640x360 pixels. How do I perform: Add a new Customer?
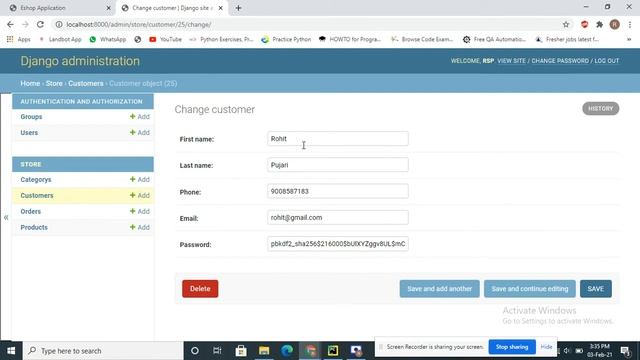click(140, 196)
